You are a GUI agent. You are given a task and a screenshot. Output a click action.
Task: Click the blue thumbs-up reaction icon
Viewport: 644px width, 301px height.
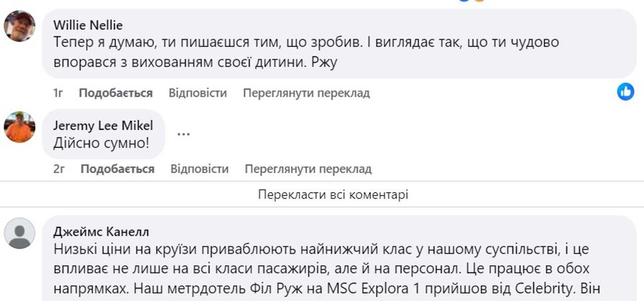pos(625,91)
